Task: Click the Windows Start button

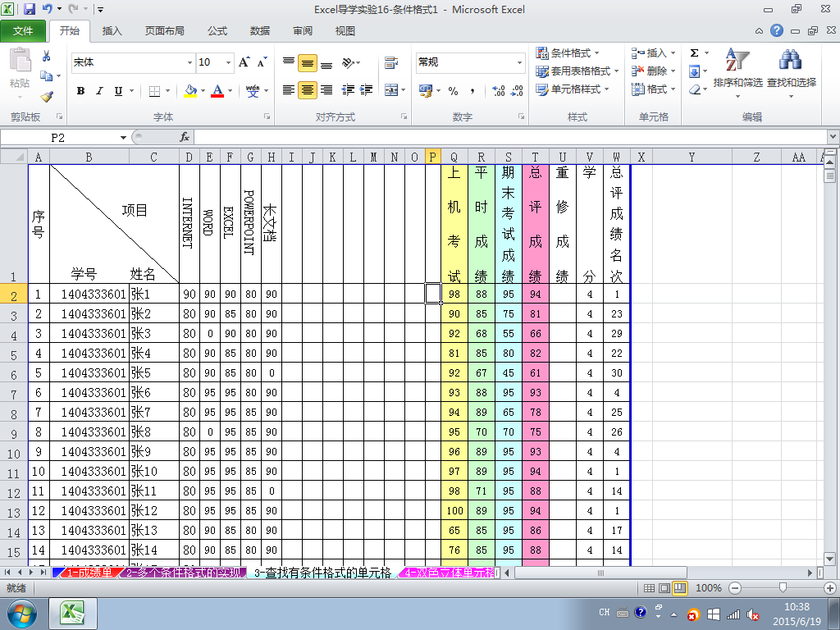Action: point(21,614)
